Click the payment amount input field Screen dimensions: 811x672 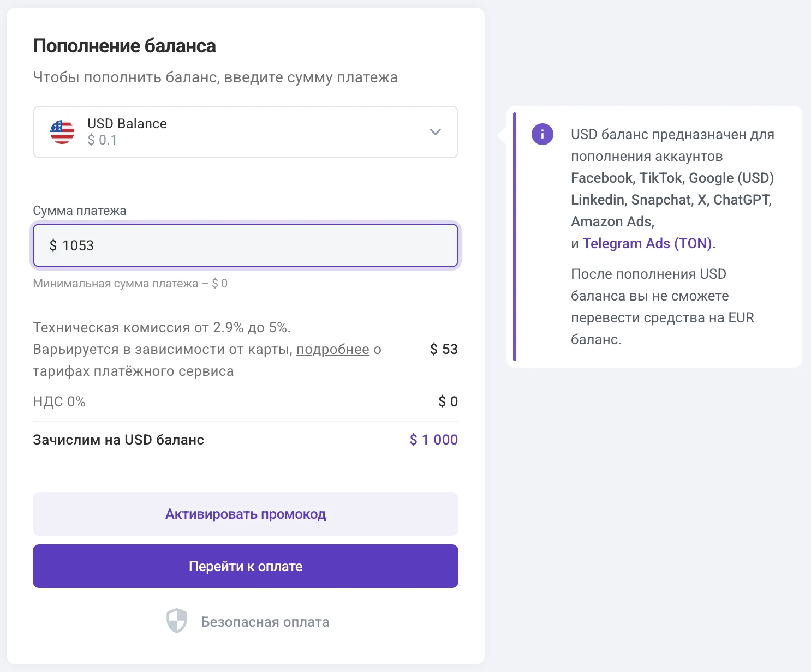246,245
